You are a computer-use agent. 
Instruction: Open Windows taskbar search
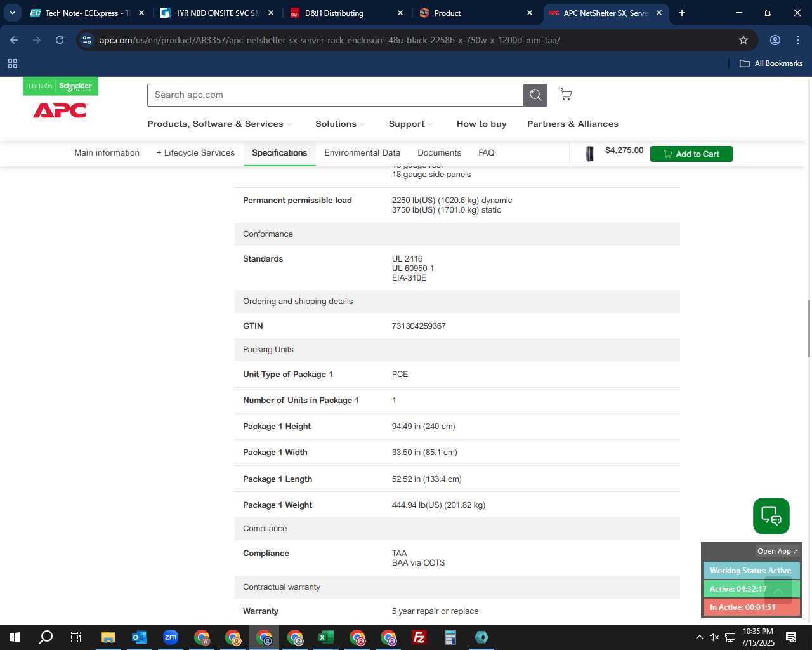point(46,637)
